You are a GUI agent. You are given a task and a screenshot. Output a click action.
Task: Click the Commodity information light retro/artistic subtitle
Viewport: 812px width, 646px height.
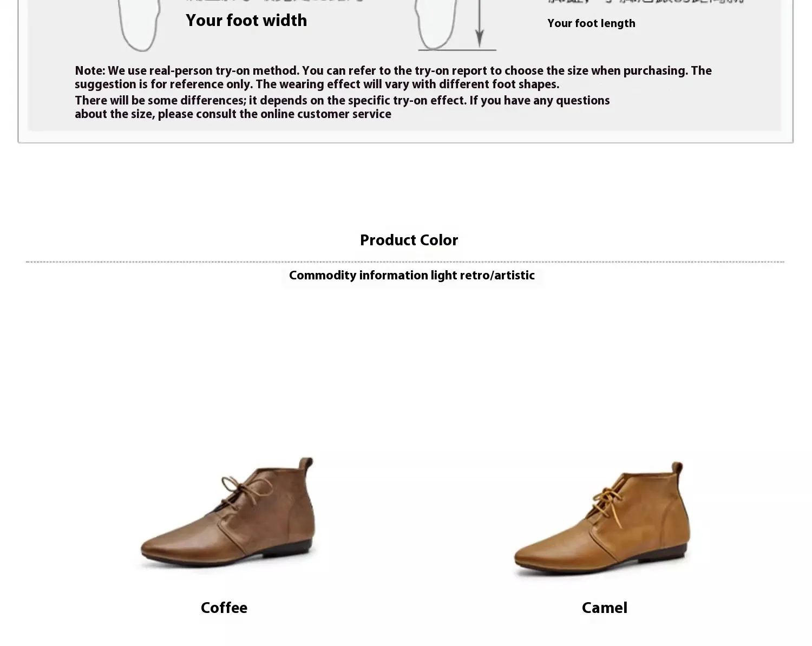point(411,276)
